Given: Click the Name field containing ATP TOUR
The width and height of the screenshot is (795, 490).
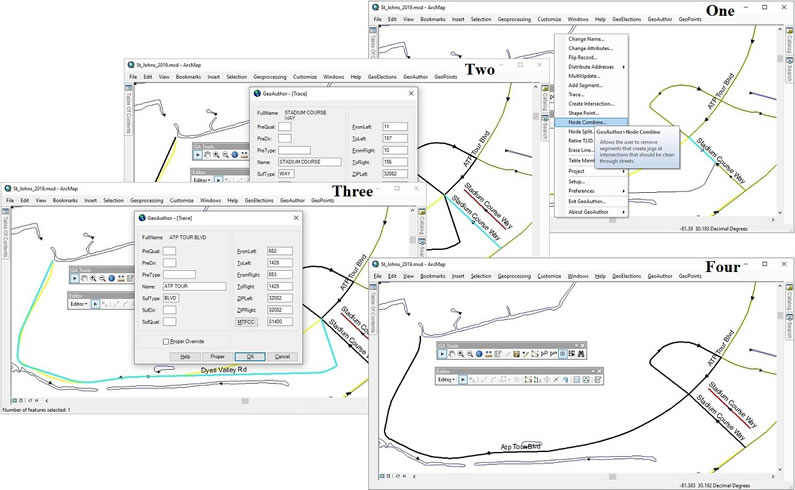Looking at the screenshot, I should pyautogui.click(x=194, y=286).
